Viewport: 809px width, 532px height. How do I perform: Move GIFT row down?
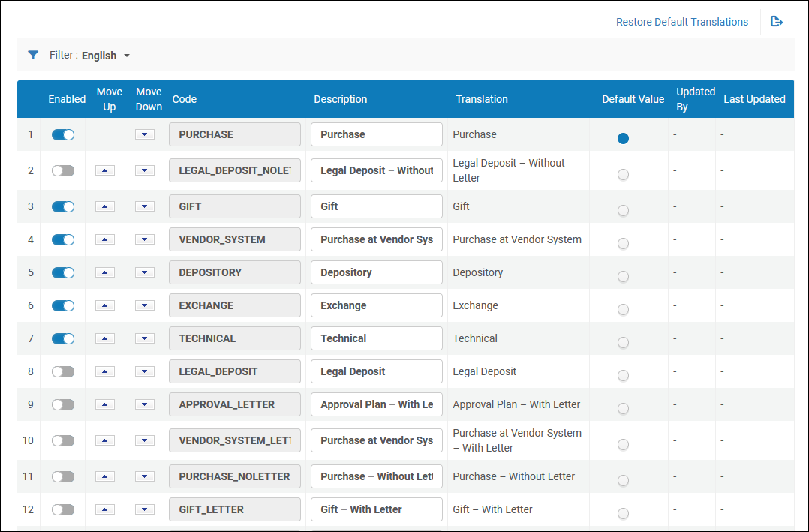144,206
